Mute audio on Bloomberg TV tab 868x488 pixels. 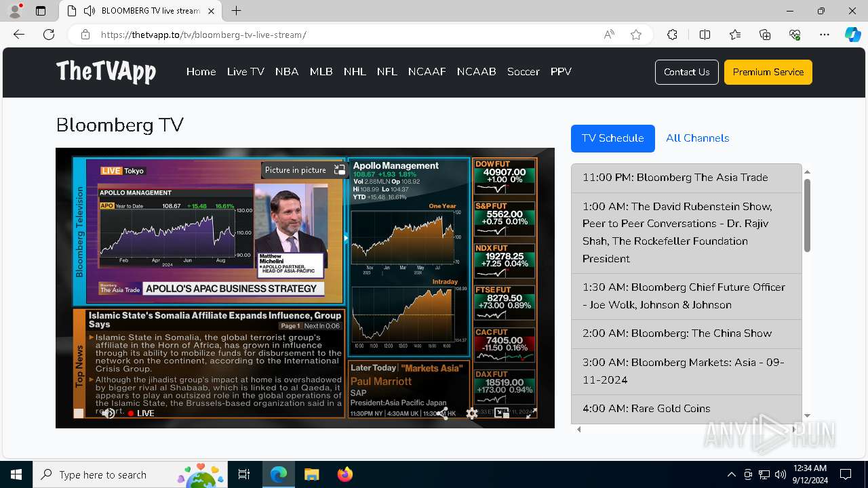coord(90,11)
